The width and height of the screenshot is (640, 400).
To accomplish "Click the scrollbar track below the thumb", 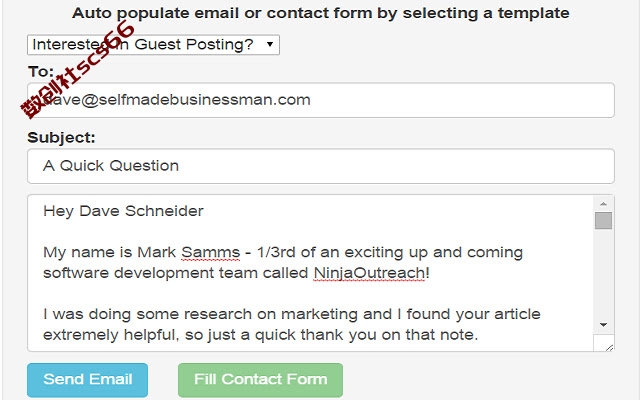I will tap(603, 273).
